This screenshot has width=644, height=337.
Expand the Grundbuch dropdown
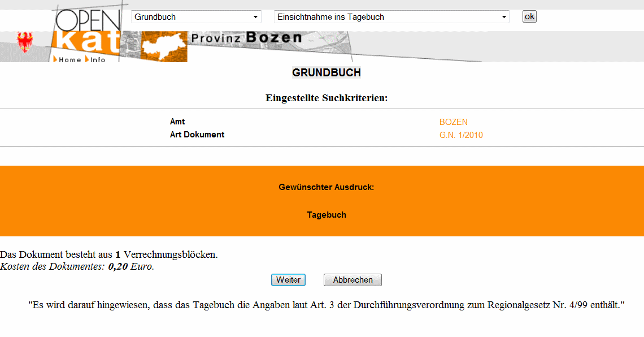196,17
